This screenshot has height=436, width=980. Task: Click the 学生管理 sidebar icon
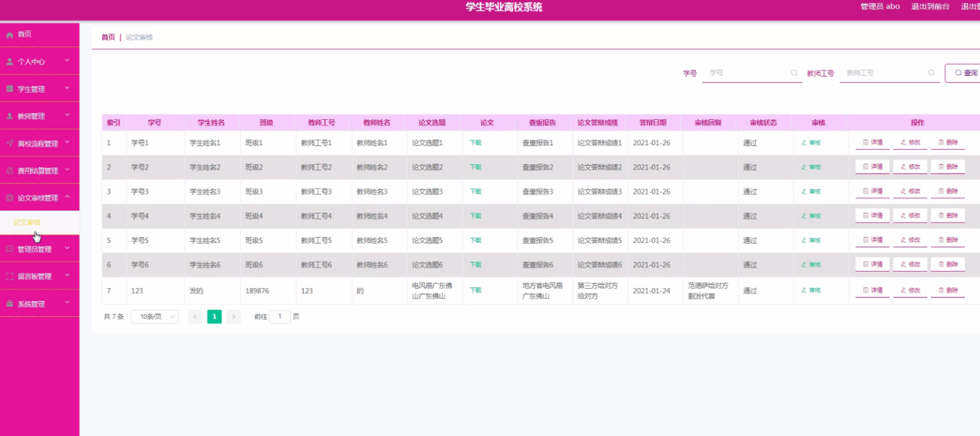point(10,89)
